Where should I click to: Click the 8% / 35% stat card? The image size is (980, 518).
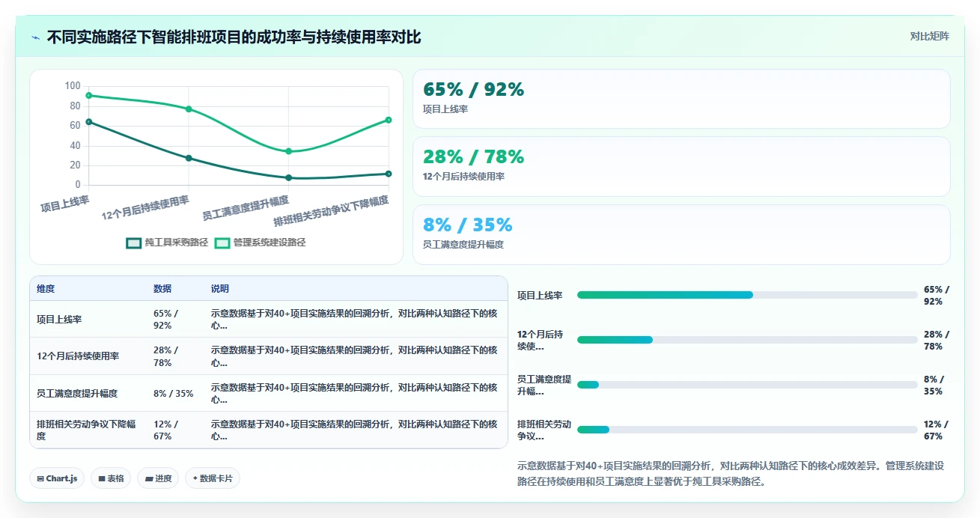click(x=681, y=234)
